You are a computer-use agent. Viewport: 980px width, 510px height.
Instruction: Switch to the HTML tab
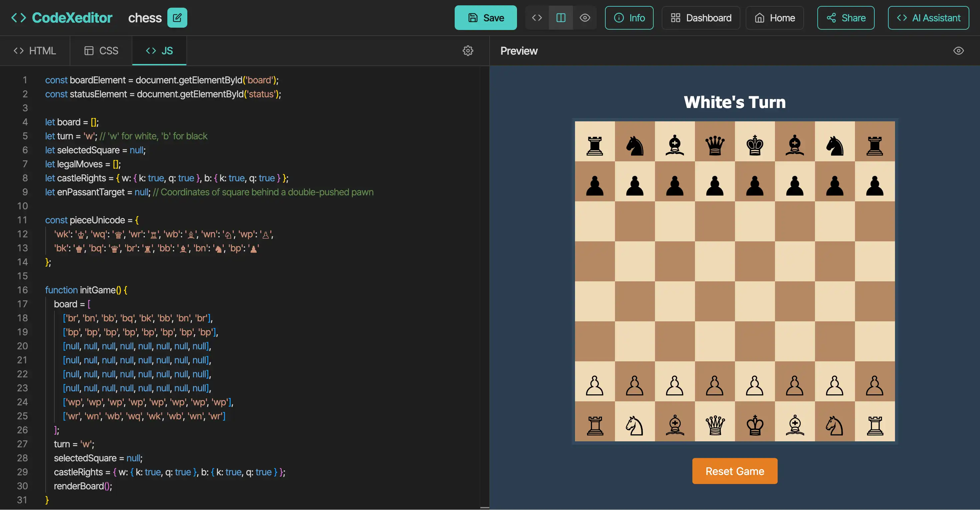[x=35, y=51]
